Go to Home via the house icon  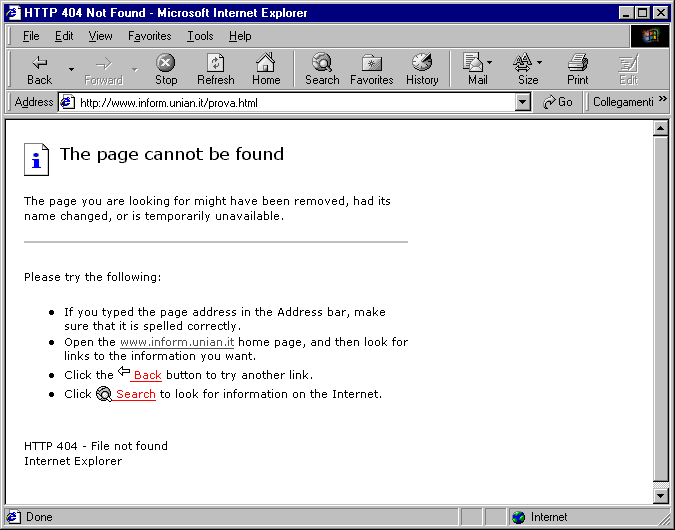(x=266, y=62)
